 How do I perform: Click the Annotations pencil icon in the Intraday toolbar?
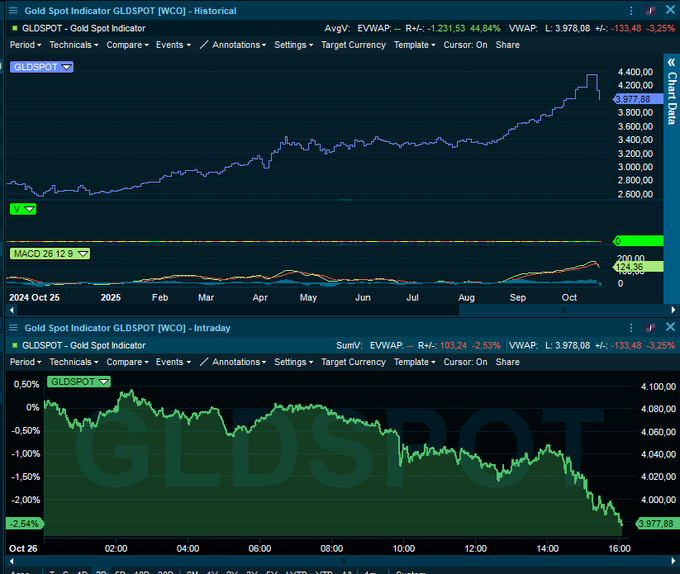coord(204,362)
